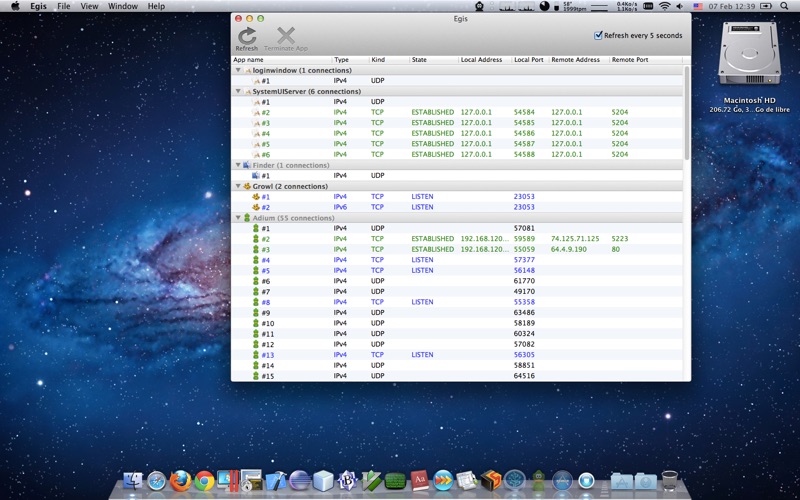Sort by the Local Port column header

529,60
